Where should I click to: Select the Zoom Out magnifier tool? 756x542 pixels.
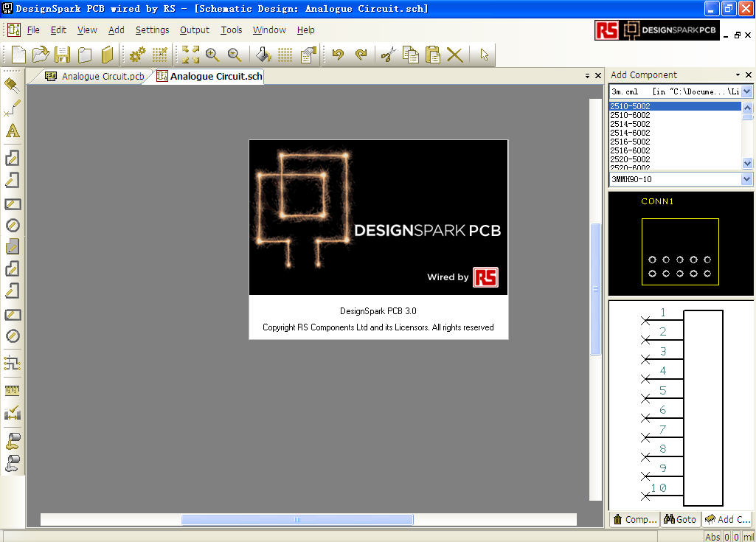[x=235, y=54]
